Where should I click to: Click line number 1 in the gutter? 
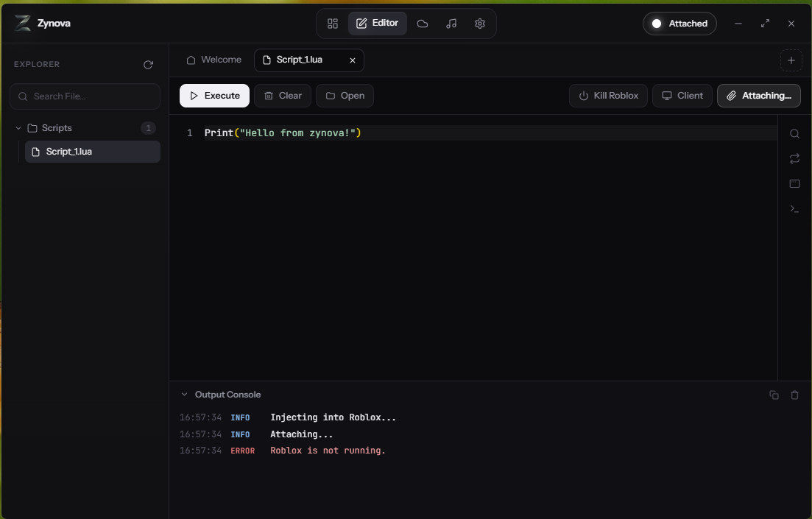(189, 133)
